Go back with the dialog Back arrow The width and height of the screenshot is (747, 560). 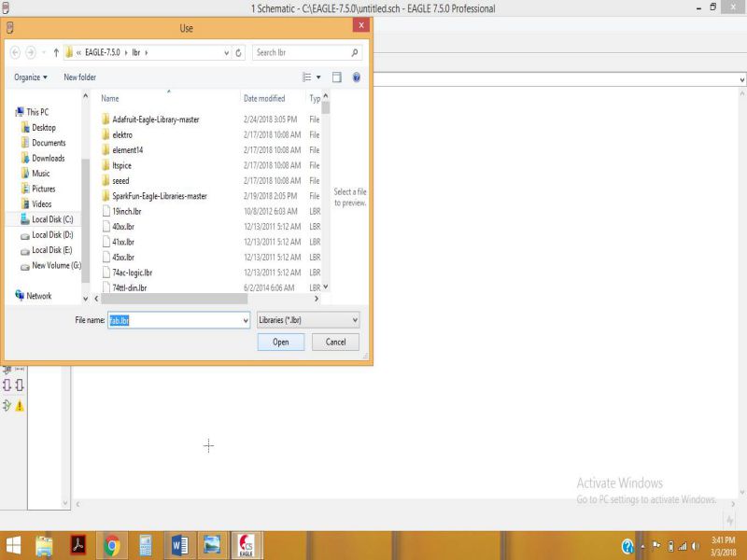point(15,52)
